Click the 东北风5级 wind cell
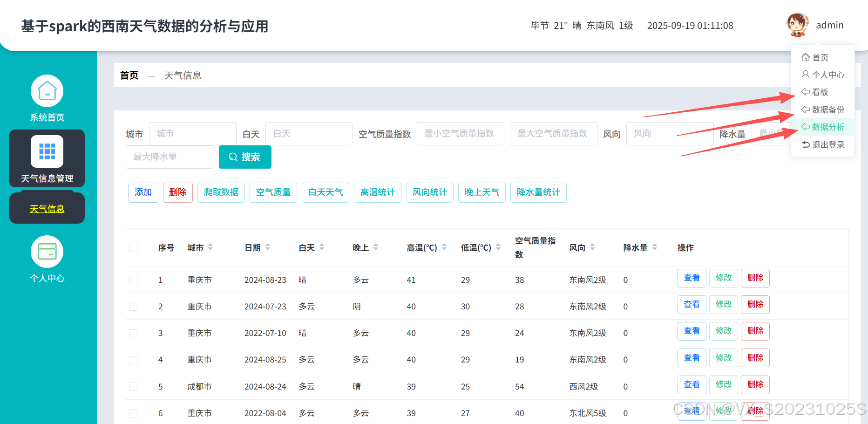The height and width of the screenshot is (424, 868). pyautogui.click(x=588, y=413)
